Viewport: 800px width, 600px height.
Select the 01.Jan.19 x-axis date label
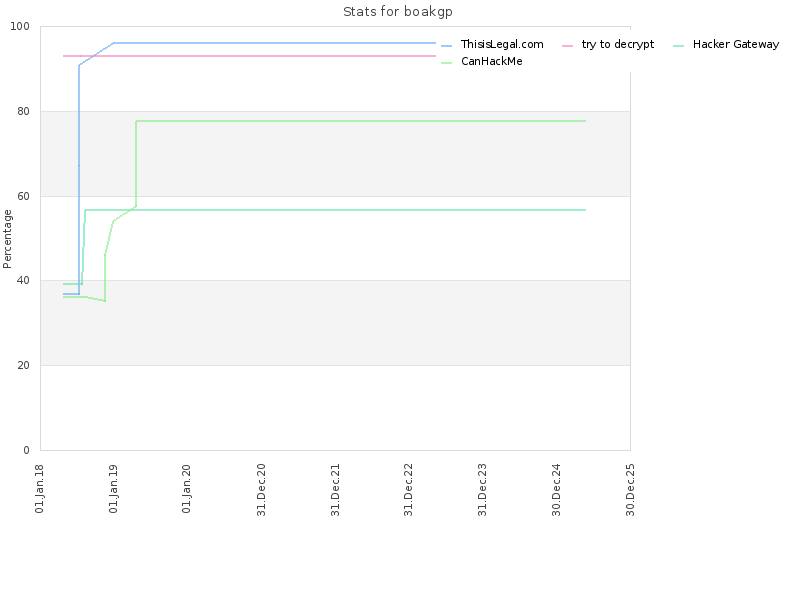click(113, 489)
